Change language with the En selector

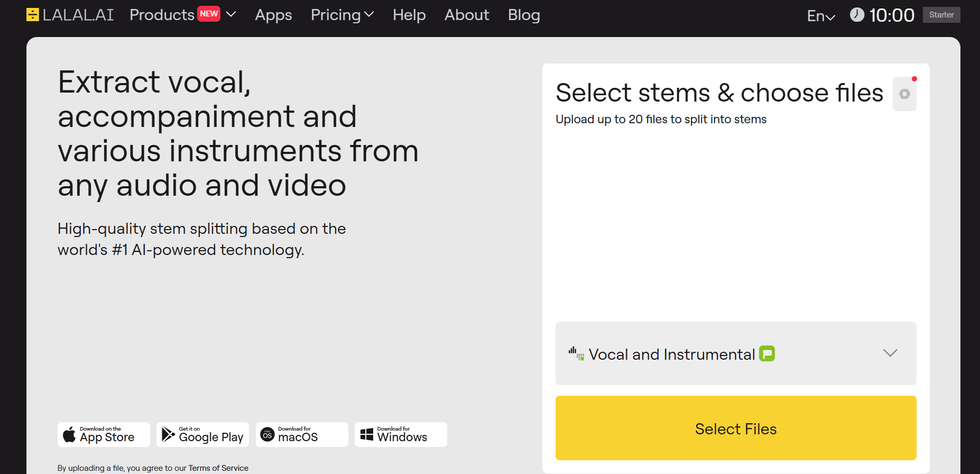pyautogui.click(x=821, y=16)
